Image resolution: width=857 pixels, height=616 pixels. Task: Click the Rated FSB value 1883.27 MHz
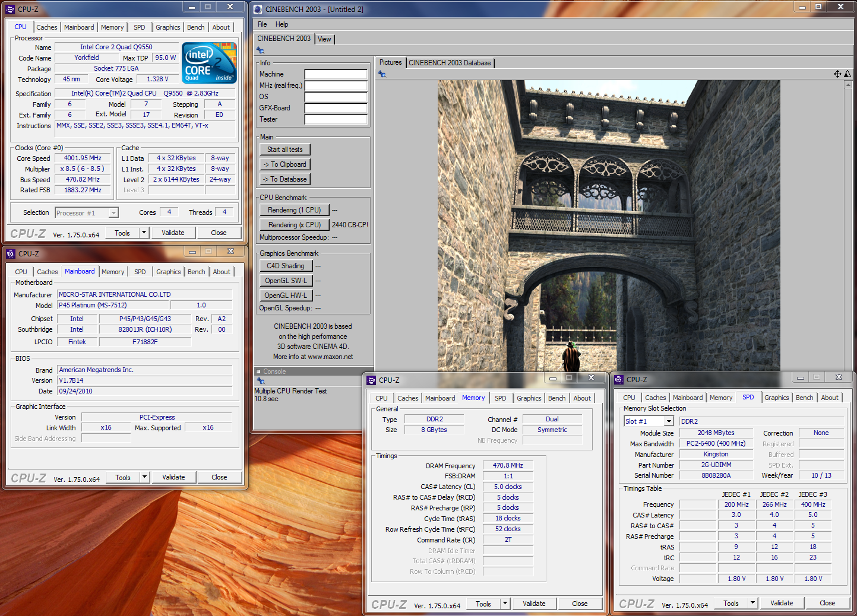pos(83,190)
